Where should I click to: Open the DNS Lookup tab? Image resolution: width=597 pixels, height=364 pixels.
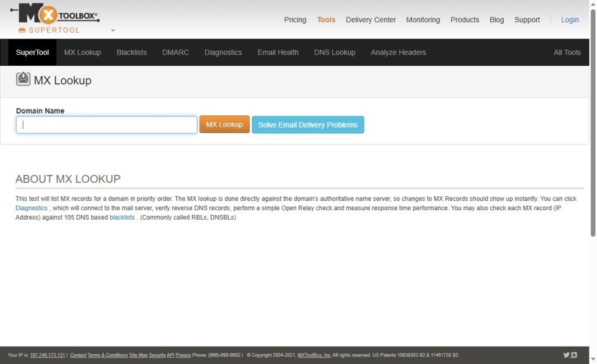point(334,52)
